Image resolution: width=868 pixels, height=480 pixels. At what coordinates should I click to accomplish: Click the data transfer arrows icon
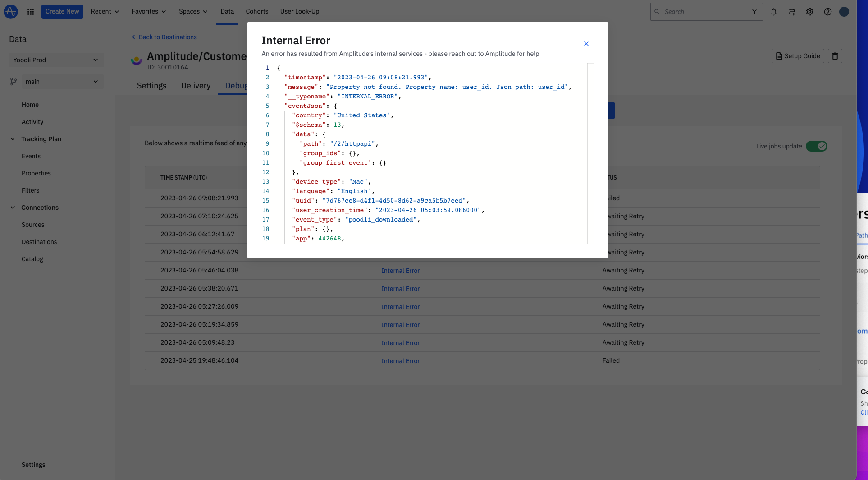[792, 12]
